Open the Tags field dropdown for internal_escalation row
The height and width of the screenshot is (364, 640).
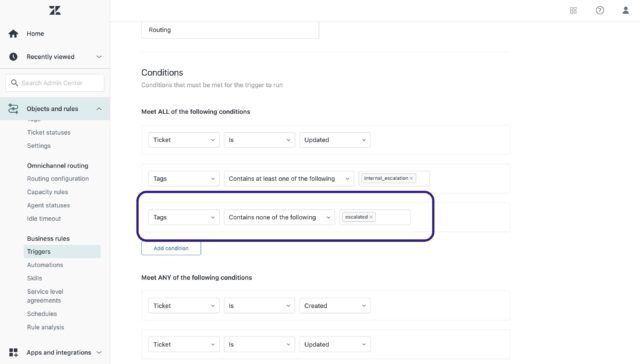[x=184, y=179]
